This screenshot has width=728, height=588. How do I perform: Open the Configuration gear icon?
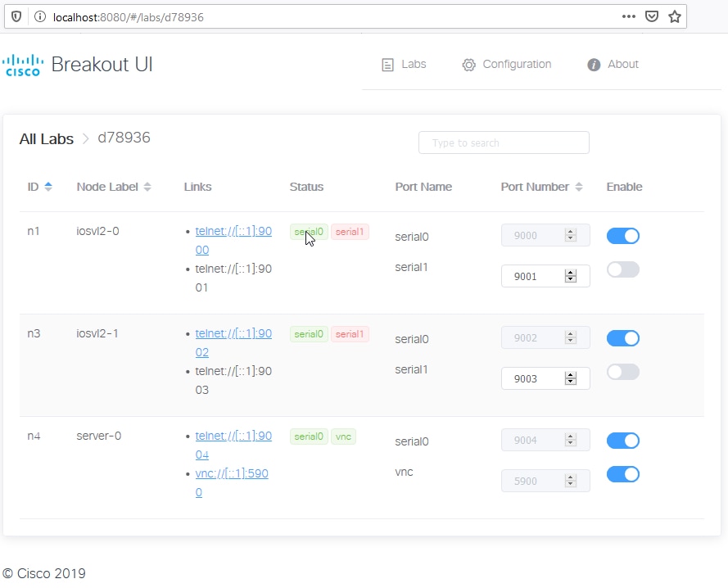coord(468,64)
